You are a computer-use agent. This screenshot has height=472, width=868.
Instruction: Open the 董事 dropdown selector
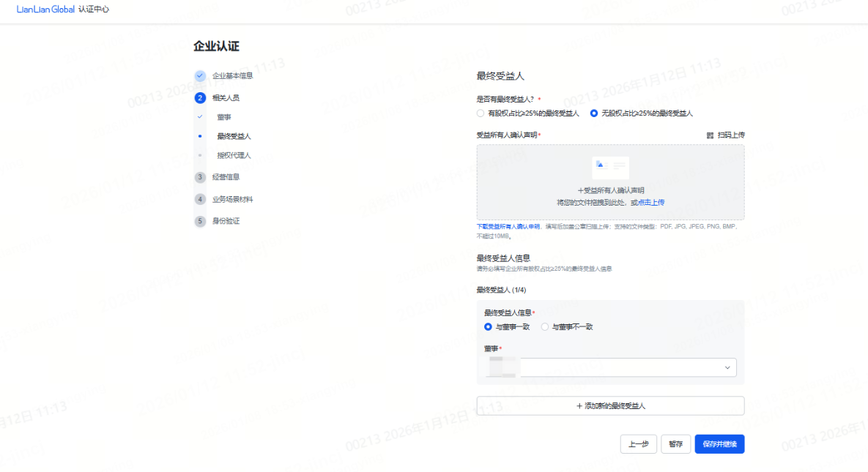click(x=611, y=367)
